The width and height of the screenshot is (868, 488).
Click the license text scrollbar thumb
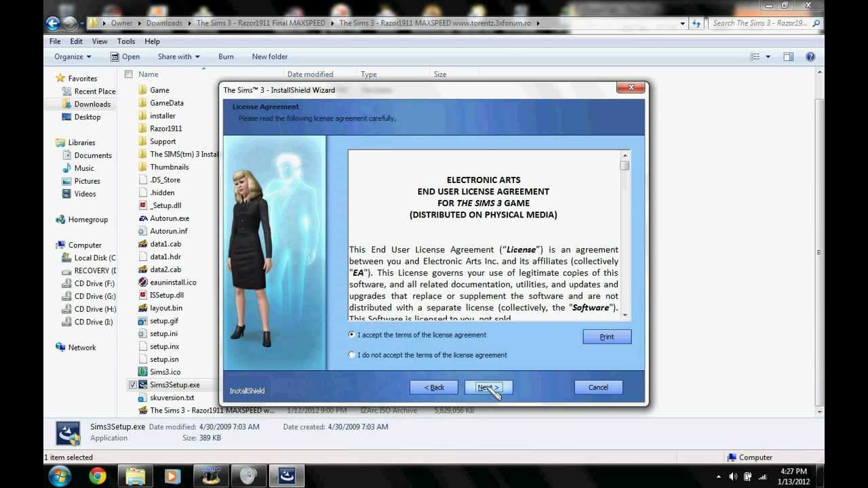click(625, 165)
